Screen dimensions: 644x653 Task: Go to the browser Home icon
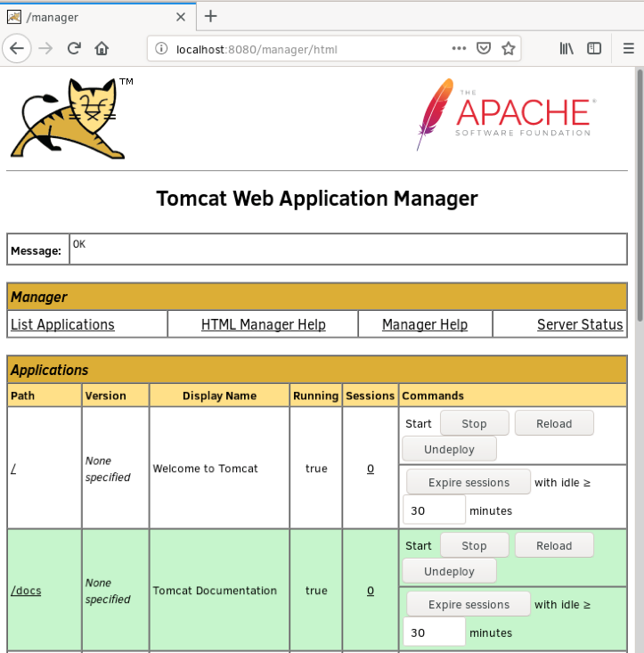pyautogui.click(x=102, y=48)
